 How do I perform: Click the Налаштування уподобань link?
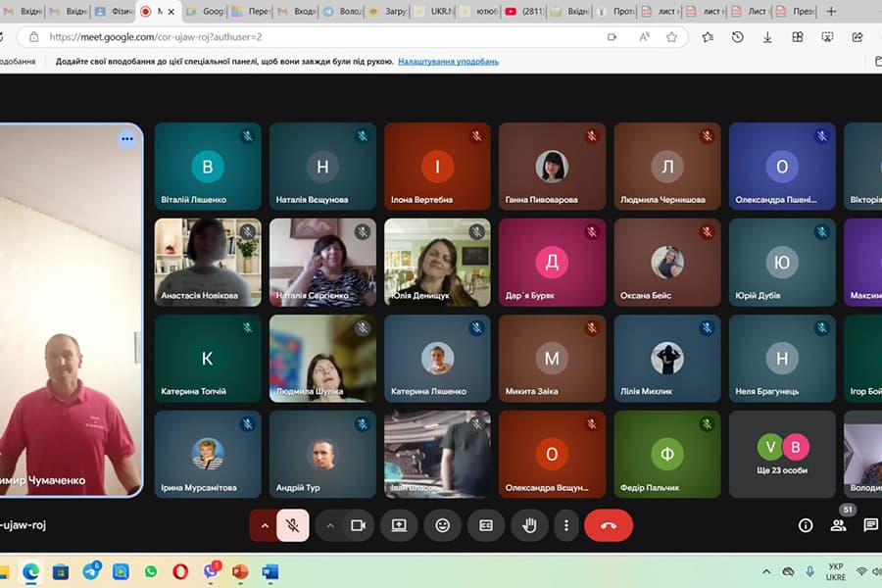coord(448,62)
